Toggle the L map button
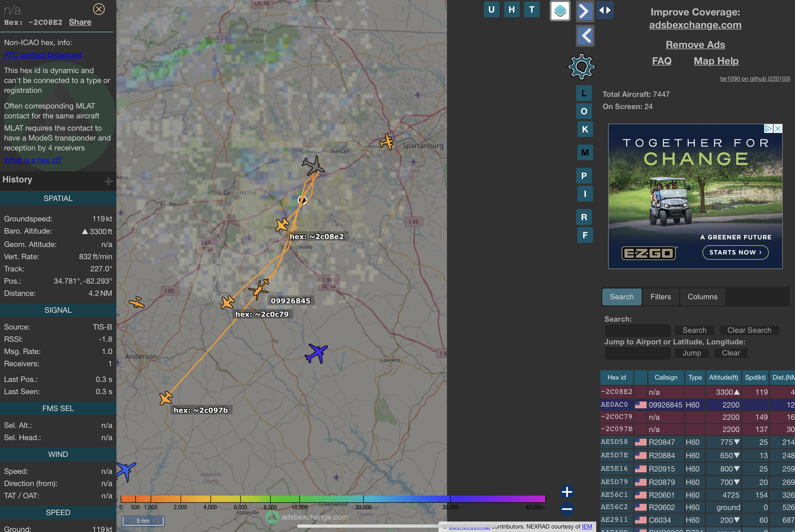The width and height of the screenshot is (795, 532). coord(584,93)
